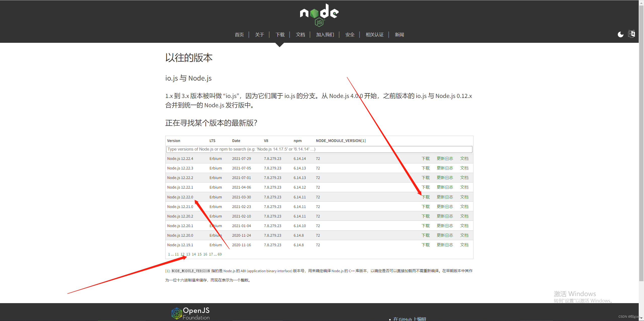Download Node.js 12.20.1 via 下载 link
Viewport: 644px width, 321px height.
426,226
